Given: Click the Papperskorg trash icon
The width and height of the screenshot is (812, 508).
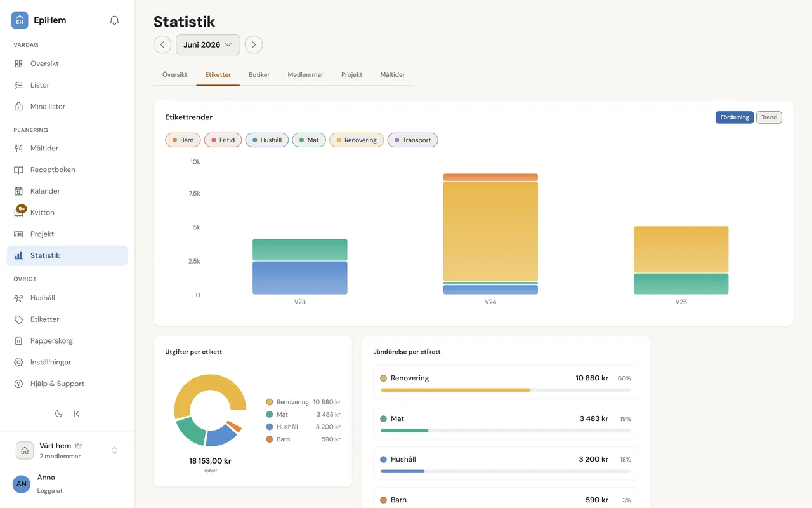Looking at the screenshot, I should pyautogui.click(x=19, y=341).
